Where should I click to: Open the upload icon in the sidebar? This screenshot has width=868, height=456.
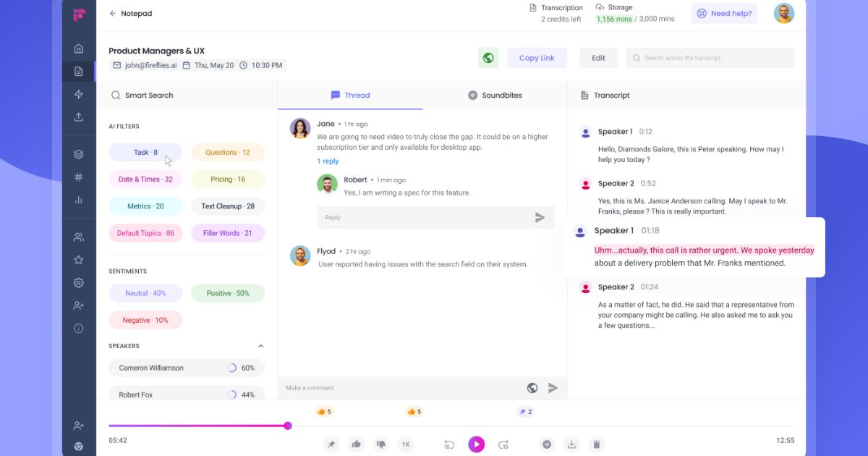pos(79,117)
